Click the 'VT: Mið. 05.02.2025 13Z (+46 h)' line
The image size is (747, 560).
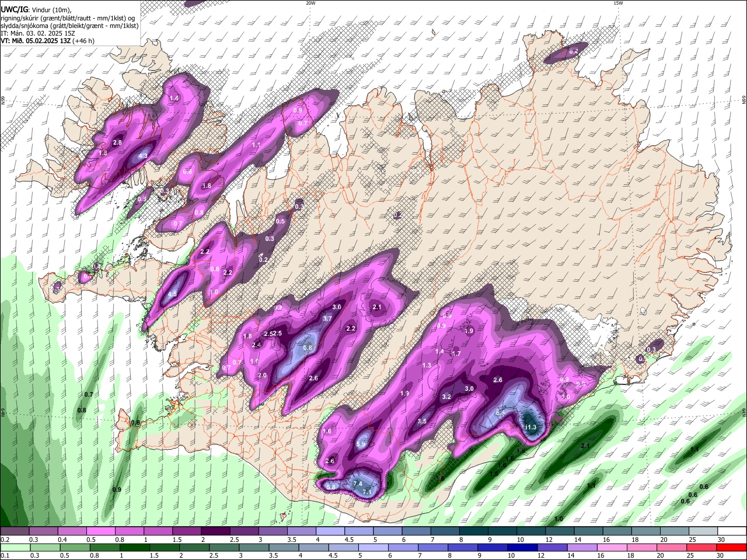pos(47,41)
